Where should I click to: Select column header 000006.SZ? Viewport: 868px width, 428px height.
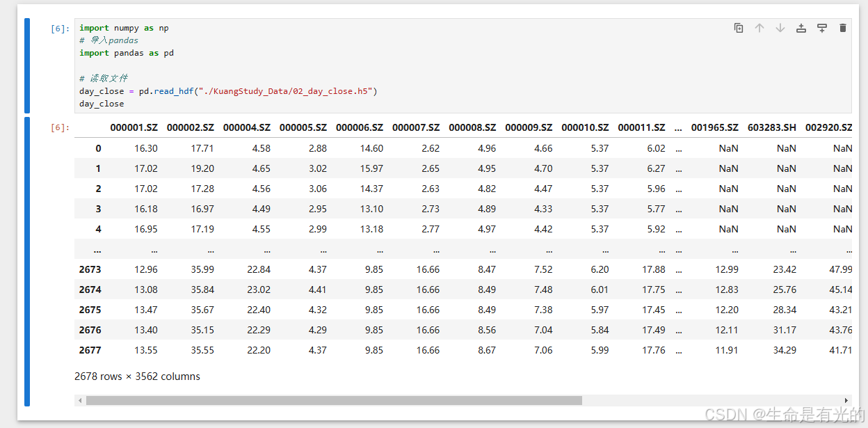359,127
